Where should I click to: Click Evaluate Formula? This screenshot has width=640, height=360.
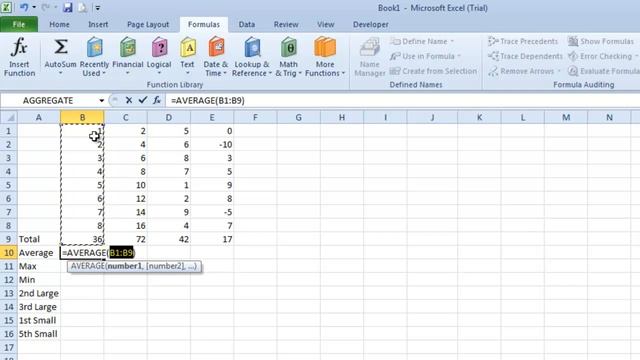point(604,71)
